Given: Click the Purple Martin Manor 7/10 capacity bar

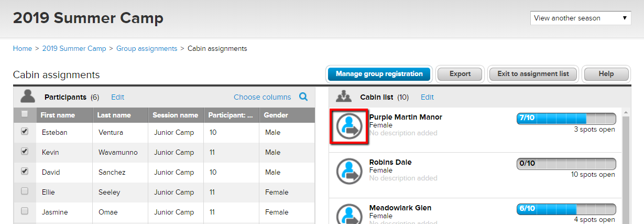Looking at the screenshot, I should coord(566,118).
